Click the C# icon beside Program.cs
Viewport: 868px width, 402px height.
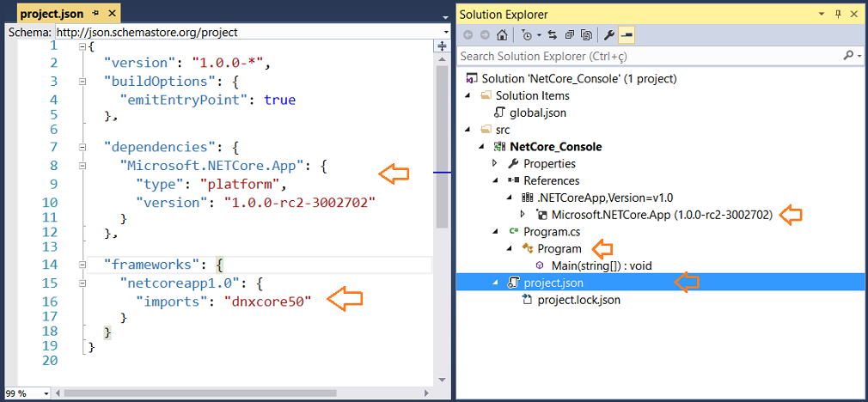point(514,232)
